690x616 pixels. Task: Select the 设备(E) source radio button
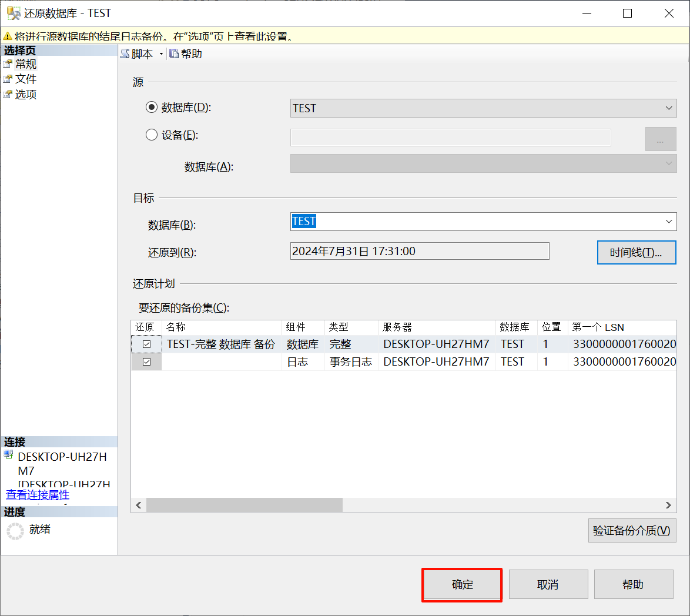pyautogui.click(x=152, y=135)
